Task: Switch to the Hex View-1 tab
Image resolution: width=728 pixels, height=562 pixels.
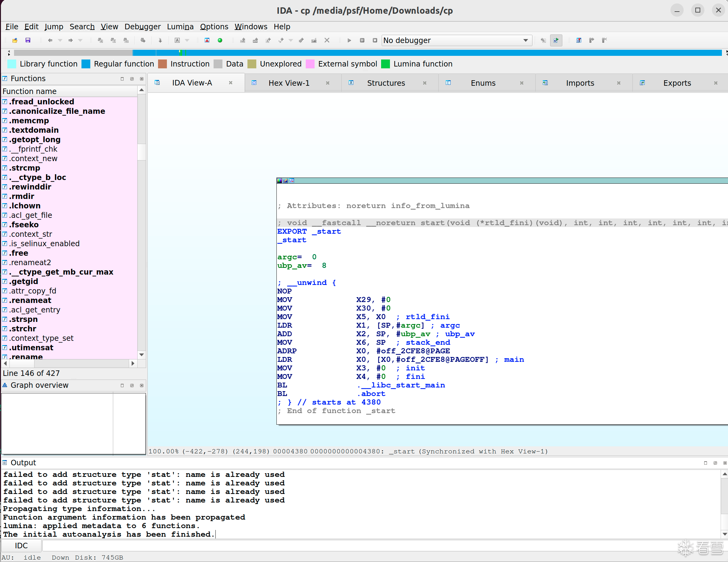Action: (289, 83)
